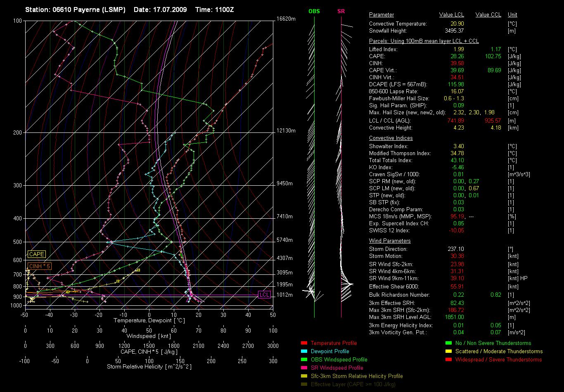564x392 pixels.
Task: Click the Station 06610 Payerne title text
Action: 75,9
